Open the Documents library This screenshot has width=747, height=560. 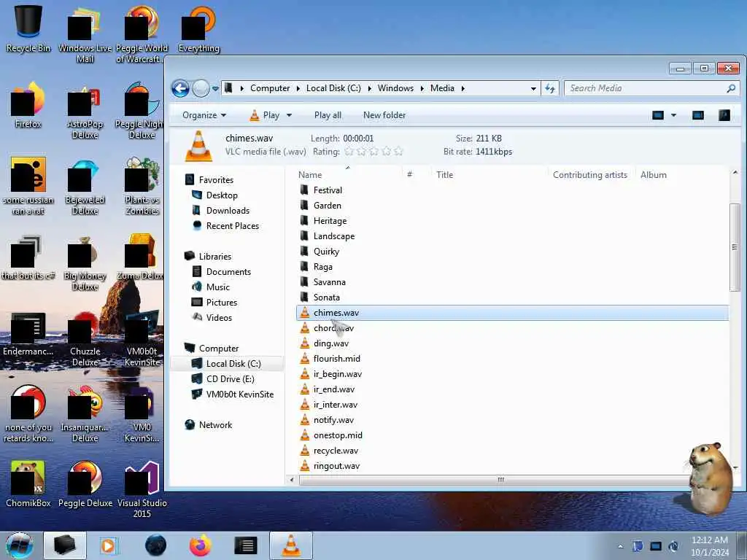click(x=228, y=271)
